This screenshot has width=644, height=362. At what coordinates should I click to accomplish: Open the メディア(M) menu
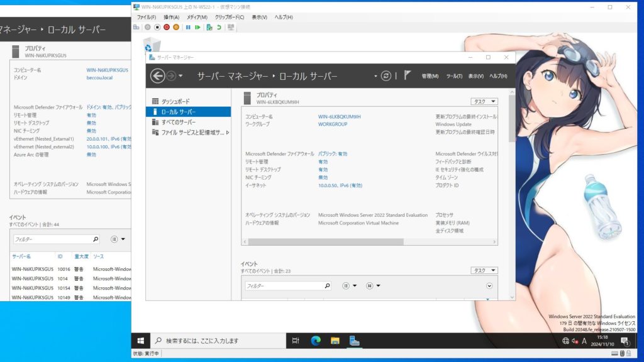(x=197, y=17)
